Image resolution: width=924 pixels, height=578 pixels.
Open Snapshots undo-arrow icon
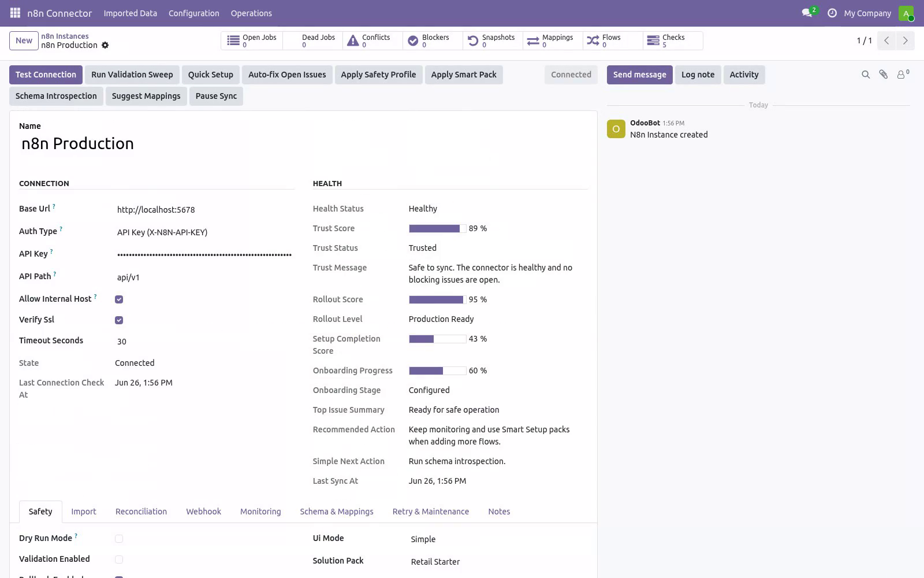(x=473, y=40)
